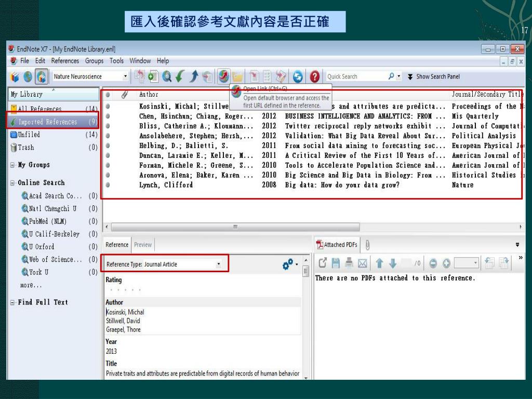The image size is (532, 399).
Task: Click the Email PDF envelope icon
Action: click(362, 263)
